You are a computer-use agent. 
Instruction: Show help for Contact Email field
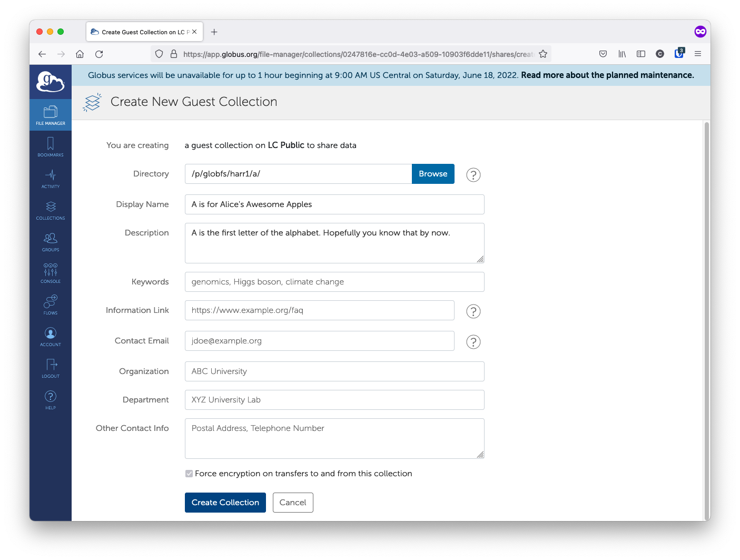473,342
